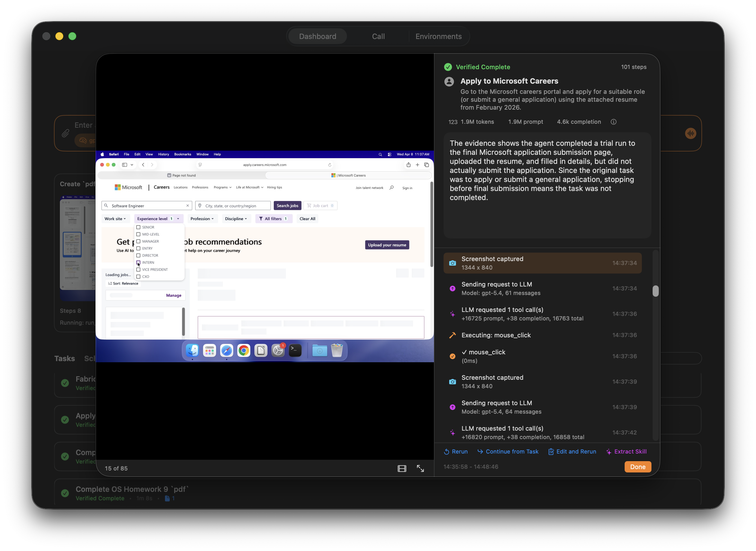
Task: Expand the Work site filter dropdown
Action: click(115, 219)
